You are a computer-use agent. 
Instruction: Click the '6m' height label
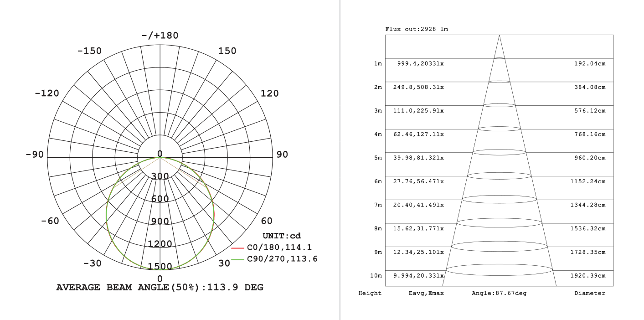378,181
